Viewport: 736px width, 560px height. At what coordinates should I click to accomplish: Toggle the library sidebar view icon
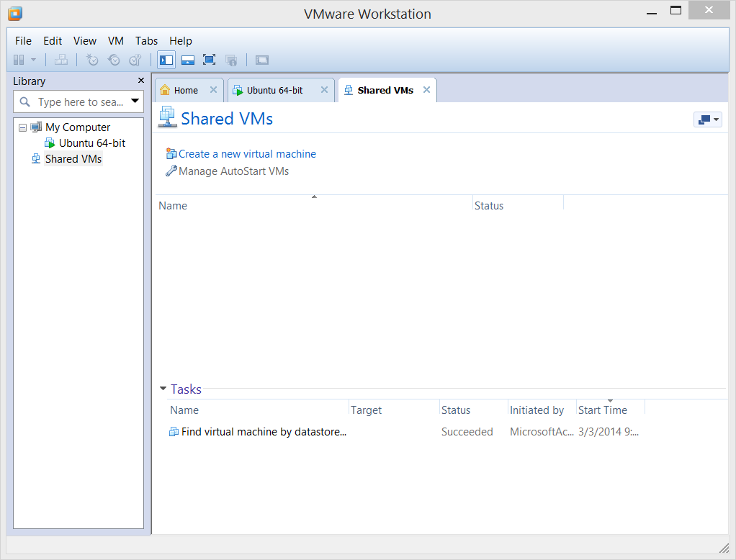click(166, 60)
